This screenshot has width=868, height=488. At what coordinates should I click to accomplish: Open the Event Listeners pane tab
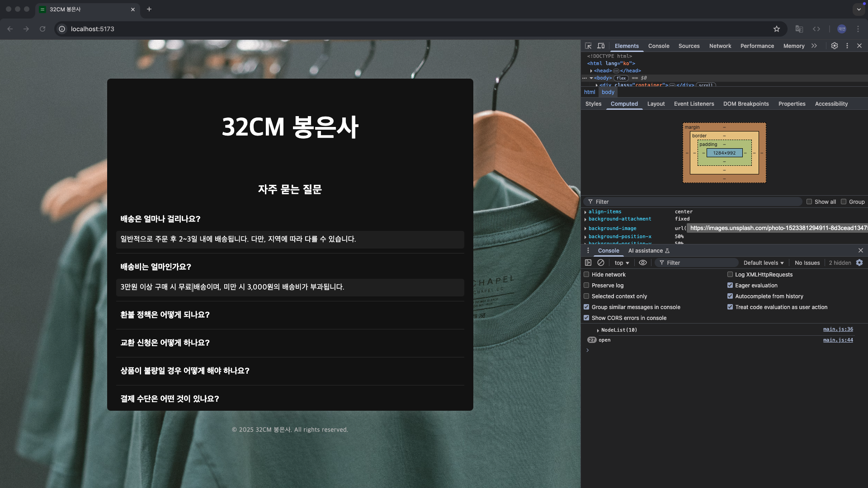click(694, 104)
